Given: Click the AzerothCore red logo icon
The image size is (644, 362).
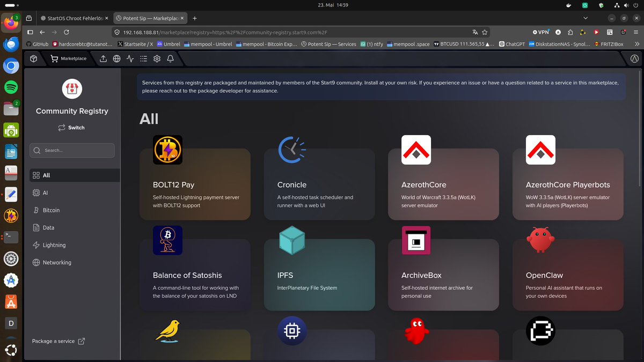Looking at the screenshot, I should 416,150.
